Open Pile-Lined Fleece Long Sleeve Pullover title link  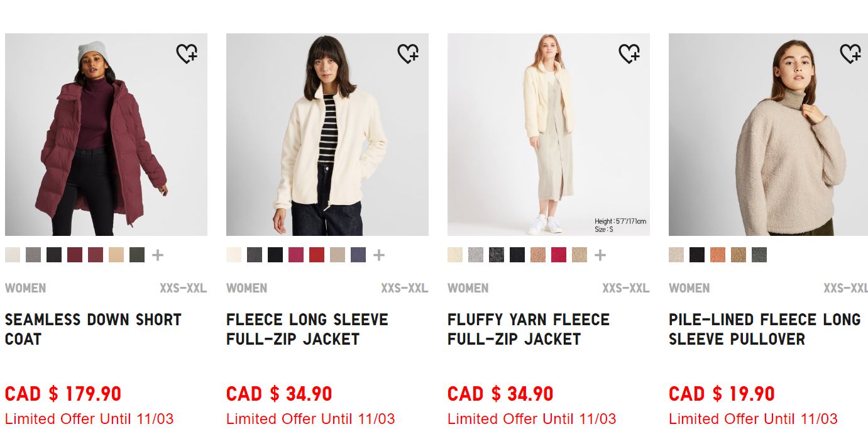pyautogui.click(x=764, y=329)
